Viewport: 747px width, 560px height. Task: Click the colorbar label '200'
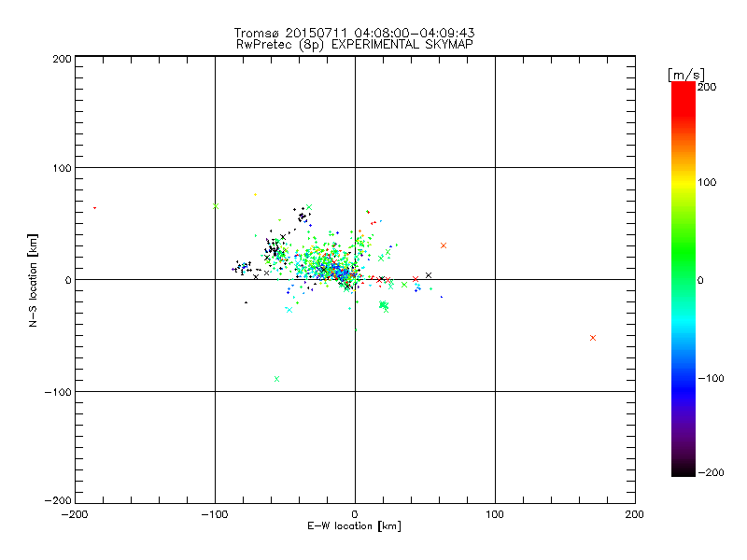click(707, 87)
